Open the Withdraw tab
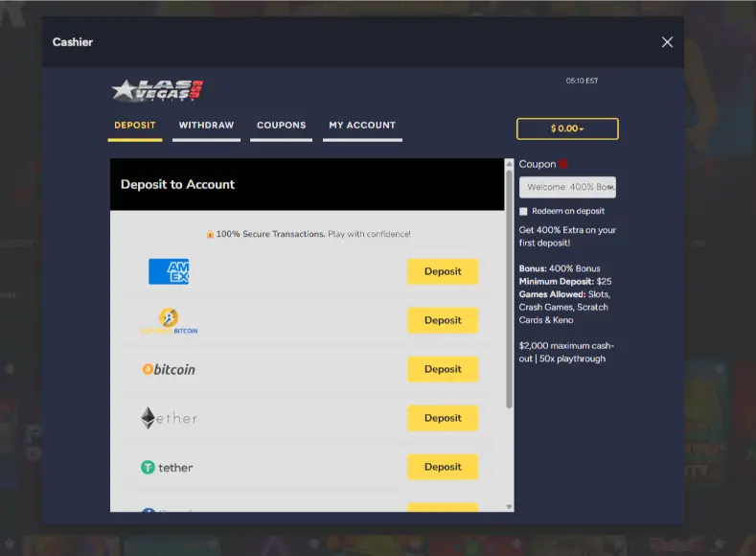The height and width of the screenshot is (556, 756). click(x=206, y=126)
